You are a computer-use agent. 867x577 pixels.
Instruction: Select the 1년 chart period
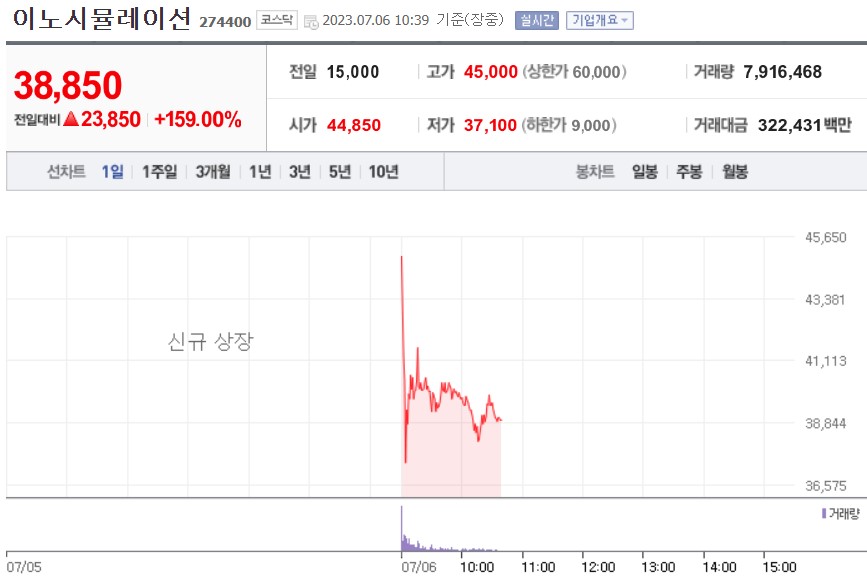(x=260, y=171)
